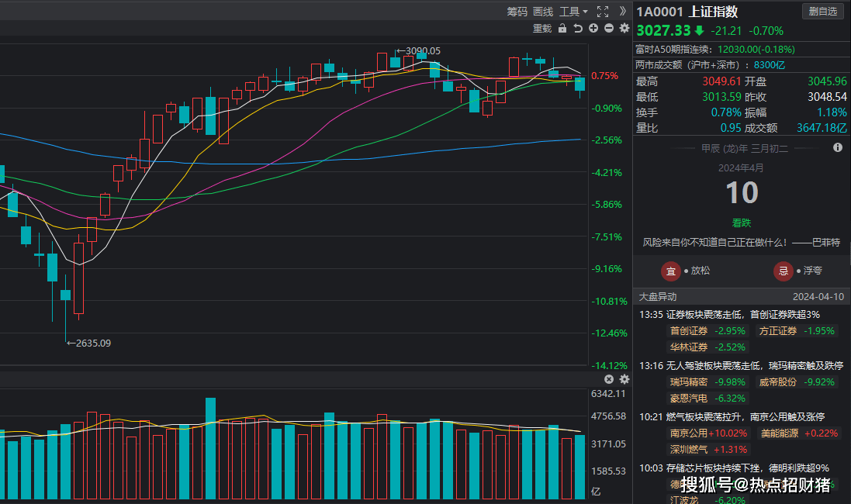Open chart settings gear icon

click(x=624, y=29)
